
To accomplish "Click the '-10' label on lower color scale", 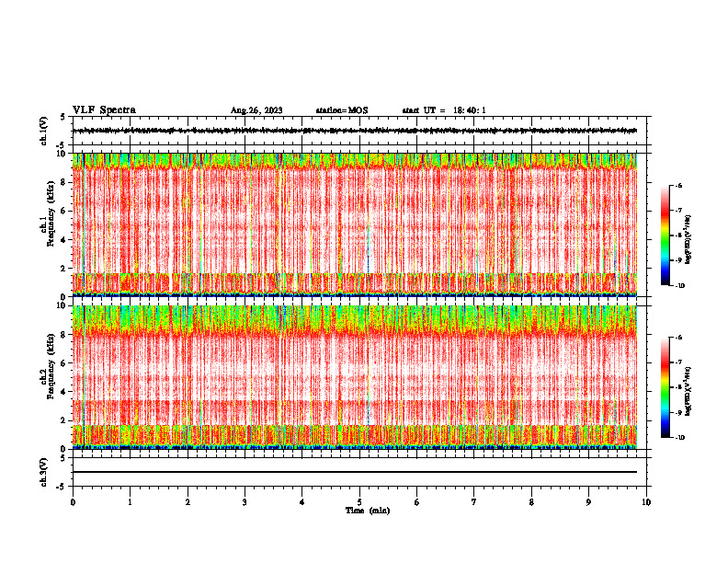I will coord(679,437).
